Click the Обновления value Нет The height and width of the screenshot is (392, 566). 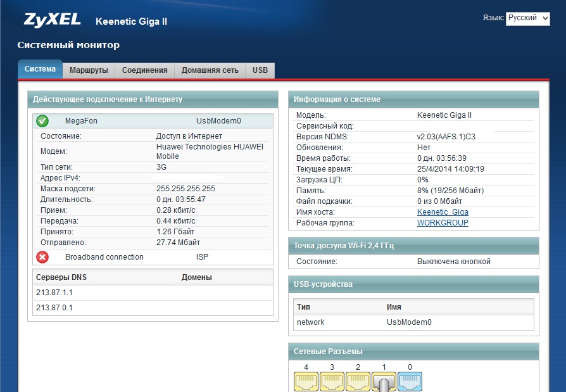tap(424, 148)
